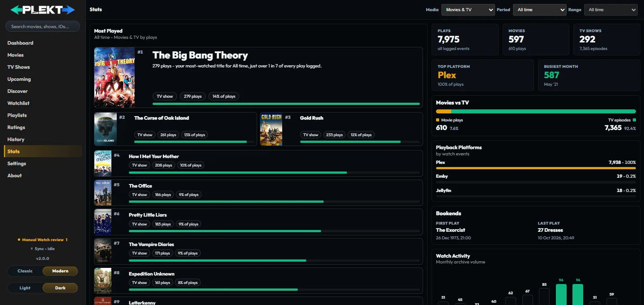The height and width of the screenshot is (305, 644).
Task: Open the Media dropdown showing Movies & TV
Action: coord(468,10)
